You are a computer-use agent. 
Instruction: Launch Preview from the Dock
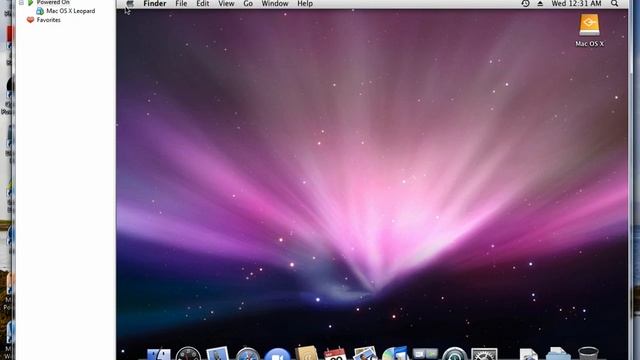(x=365, y=353)
